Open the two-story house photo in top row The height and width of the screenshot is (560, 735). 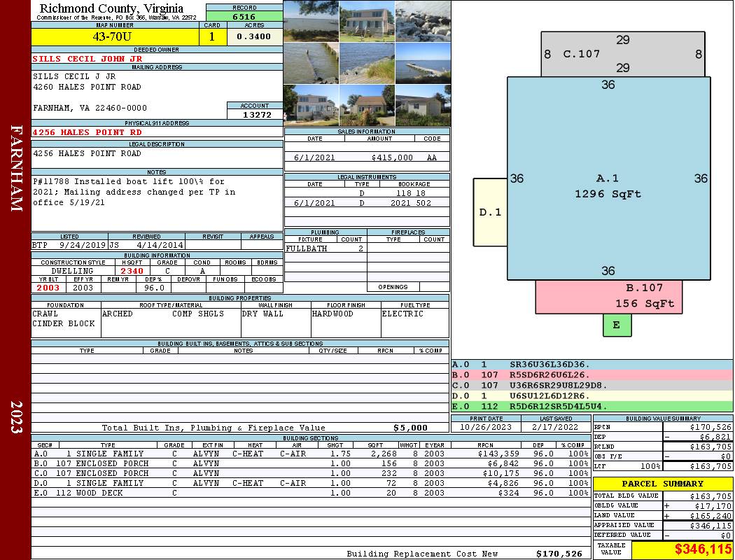[367, 21]
